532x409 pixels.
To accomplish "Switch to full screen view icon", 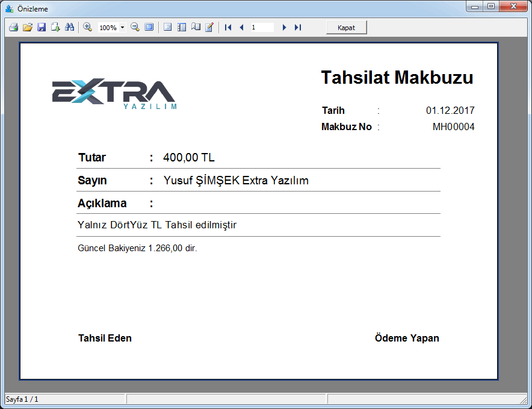I will (x=149, y=27).
